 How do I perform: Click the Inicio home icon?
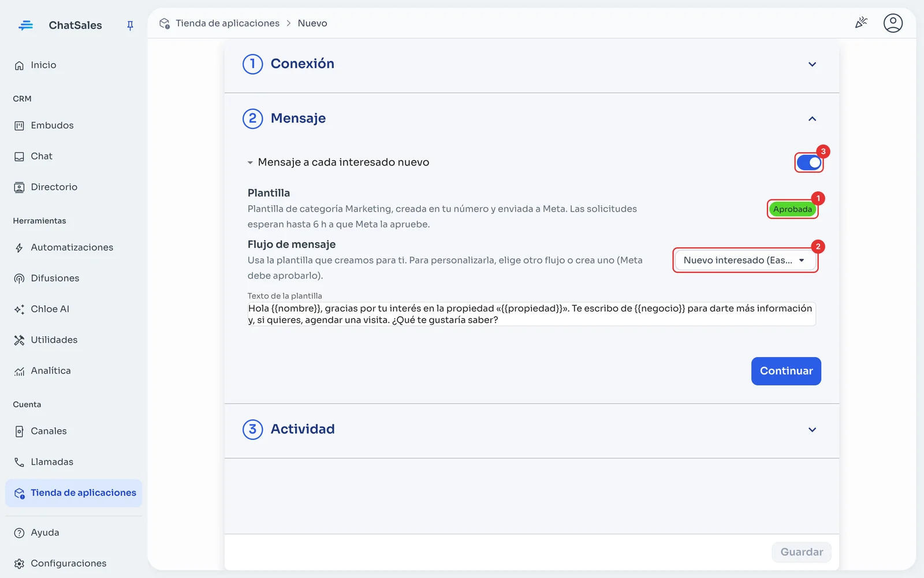tap(19, 65)
